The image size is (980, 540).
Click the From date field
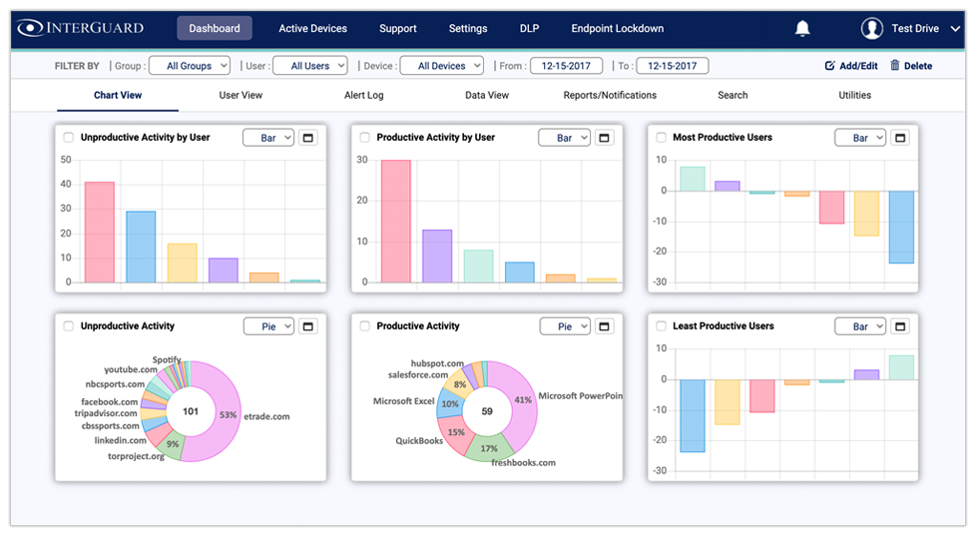point(560,66)
